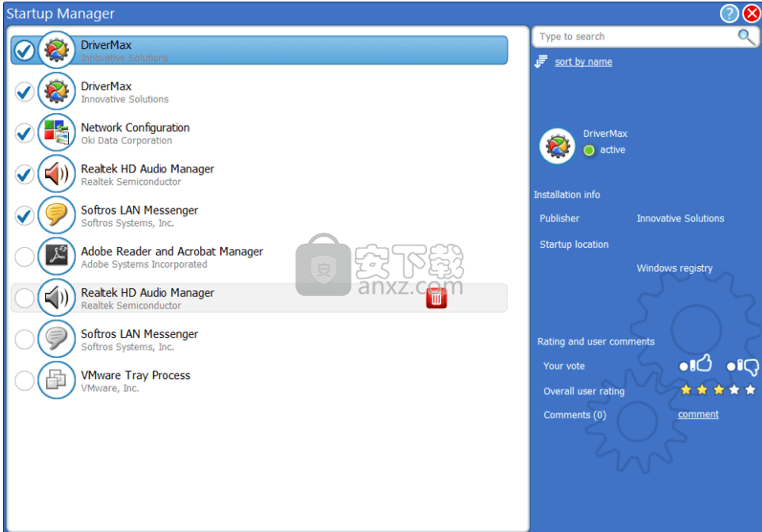
Task: Click the fifth rating star
Action: point(750,389)
